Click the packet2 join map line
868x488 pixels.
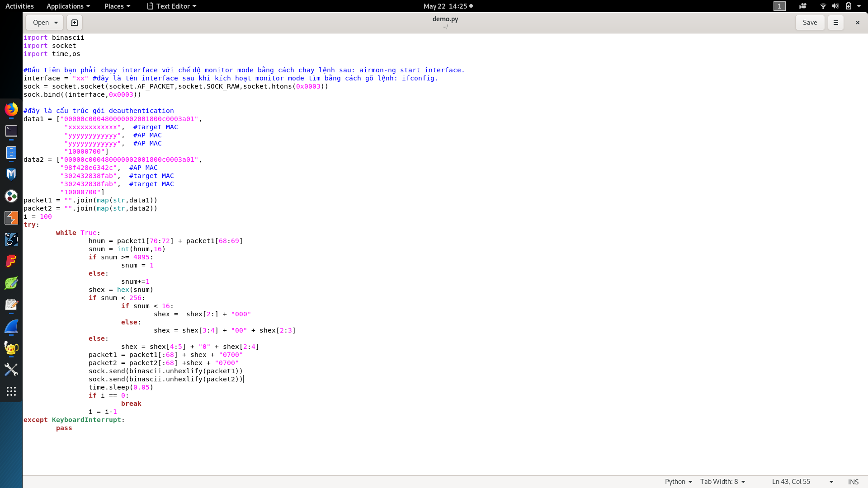click(x=90, y=208)
